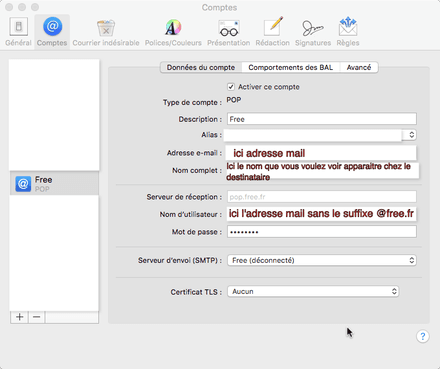Click the help question mark button
Screen dimensions: 440x369
(x=422, y=336)
